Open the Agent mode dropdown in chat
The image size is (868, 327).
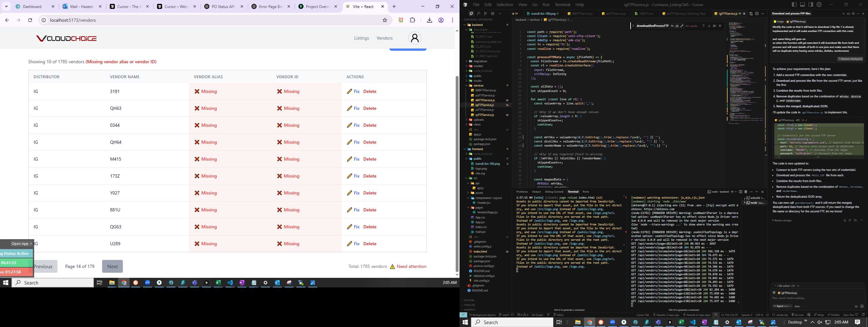coord(782,307)
